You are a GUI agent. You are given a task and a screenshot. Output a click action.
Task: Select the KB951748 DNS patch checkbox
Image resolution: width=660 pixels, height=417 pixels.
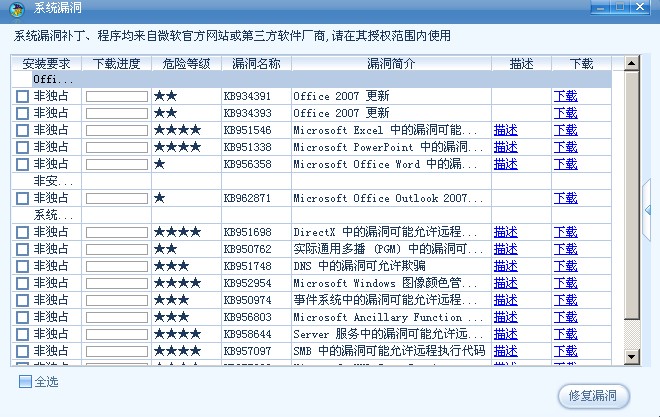click(x=22, y=266)
